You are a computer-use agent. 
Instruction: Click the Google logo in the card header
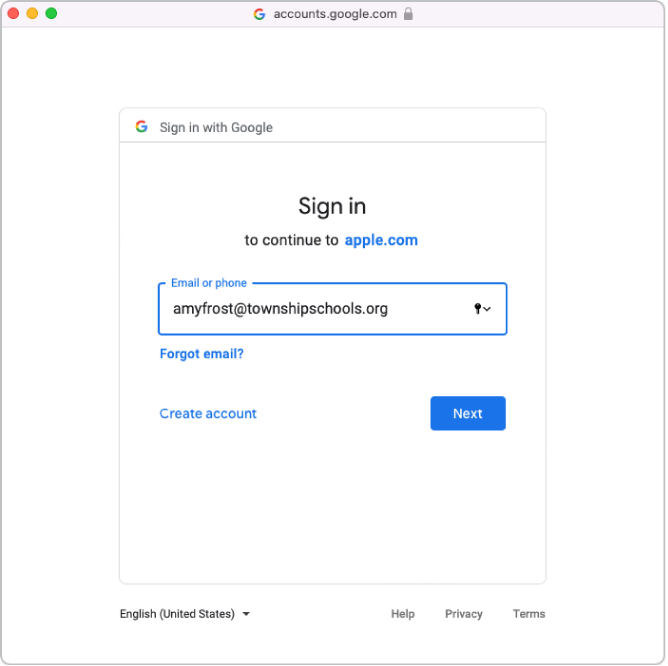click(x=142, y=127)
